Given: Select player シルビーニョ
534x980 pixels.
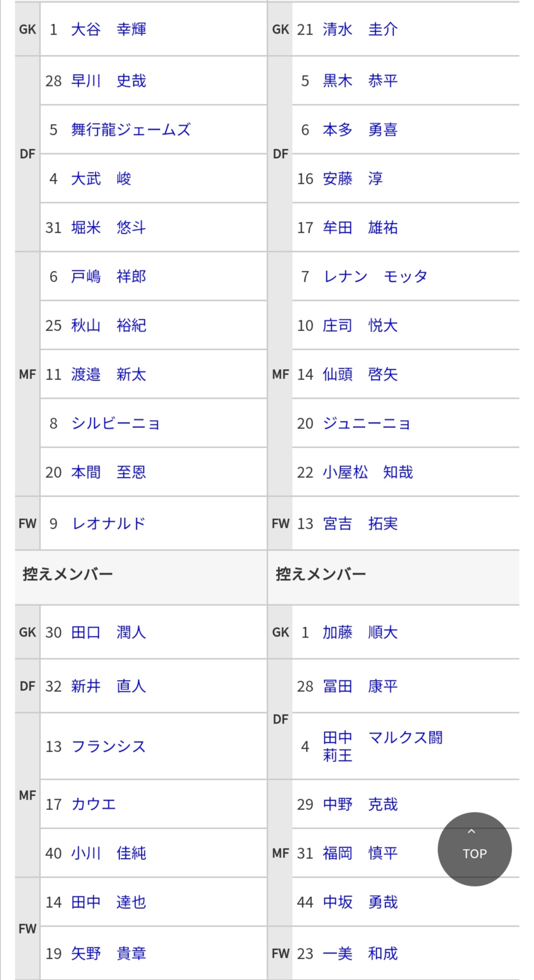Looking at the screenshot, I should (x=115, y=424).
